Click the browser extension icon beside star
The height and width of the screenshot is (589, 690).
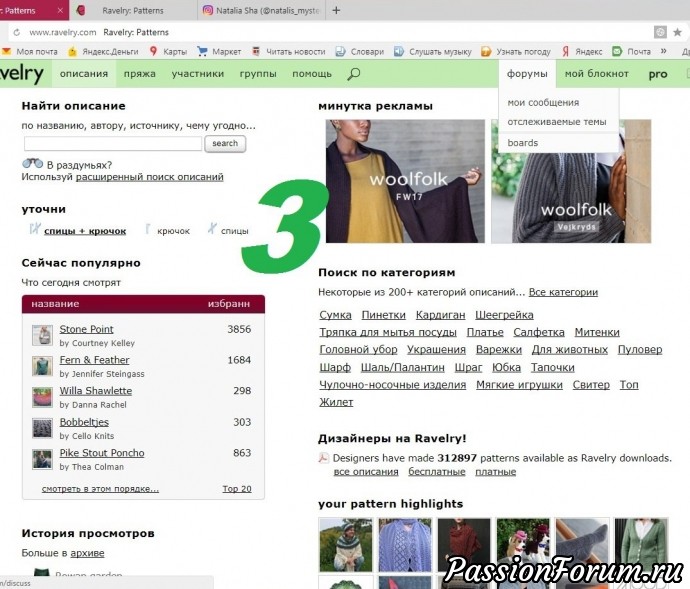pos(660,32)
